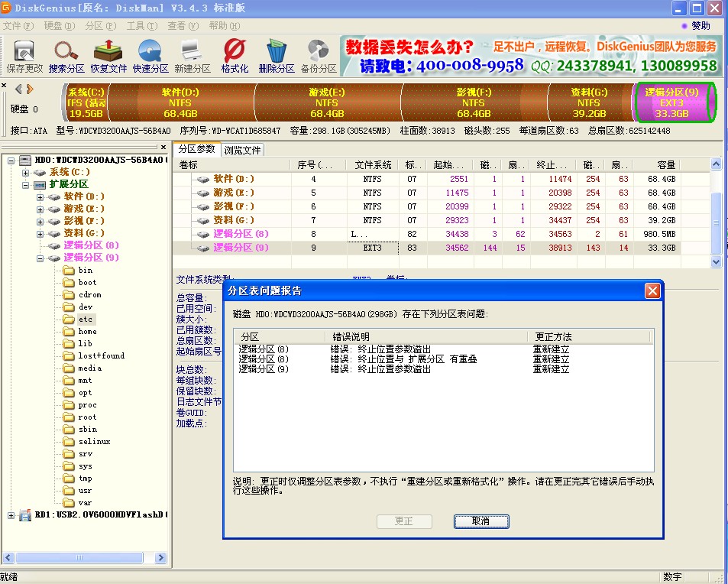Open the lost+found folder in tree
Screen dimensions: 728x584
(x=101, y=356)
